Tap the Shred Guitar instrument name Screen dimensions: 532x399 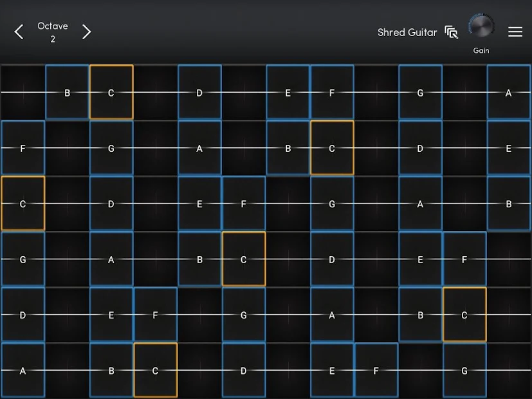coord(407,32)
